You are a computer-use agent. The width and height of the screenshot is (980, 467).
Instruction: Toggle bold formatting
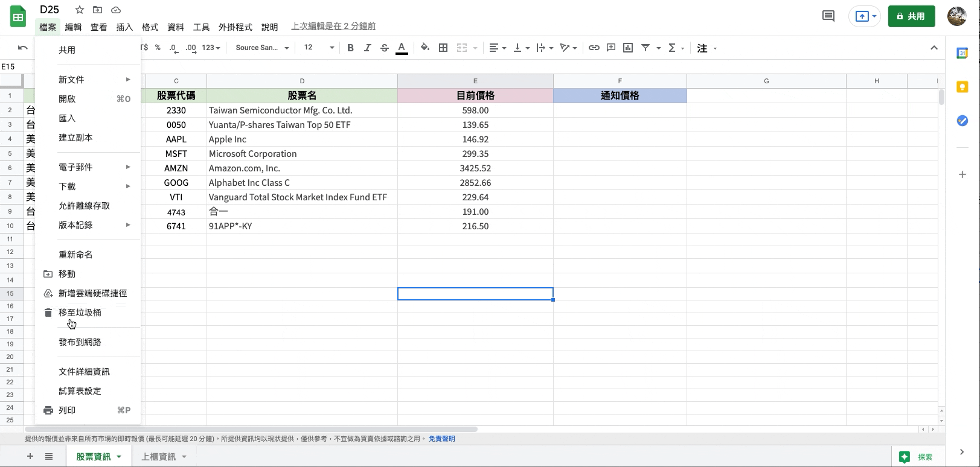[350, 48]
